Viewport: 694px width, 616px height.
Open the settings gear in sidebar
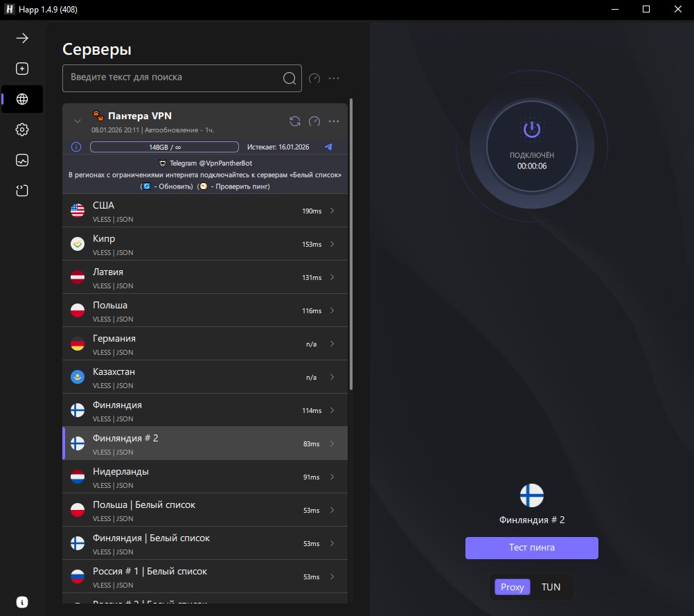tap(22, 130)
